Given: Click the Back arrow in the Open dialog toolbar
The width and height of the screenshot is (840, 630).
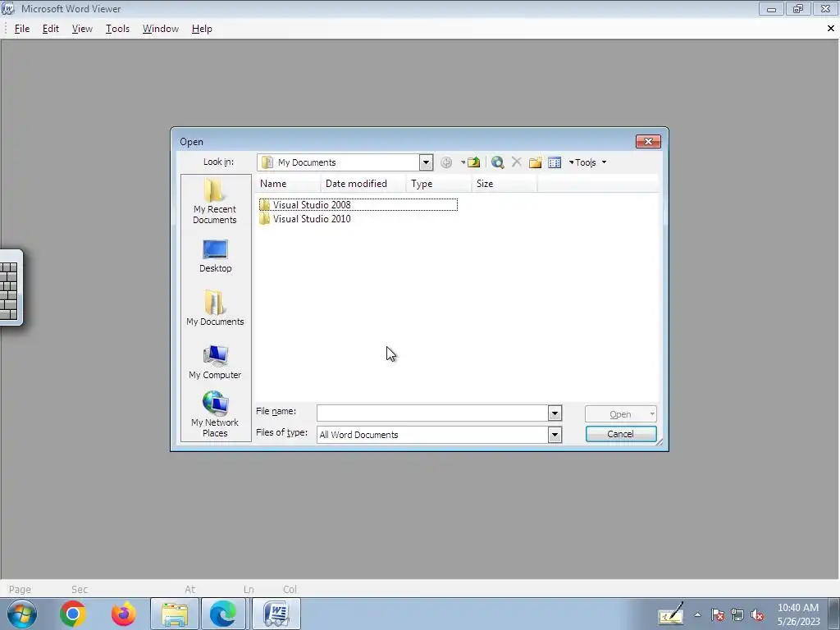Looking at the screenshot, I should (x=446, y=162).
